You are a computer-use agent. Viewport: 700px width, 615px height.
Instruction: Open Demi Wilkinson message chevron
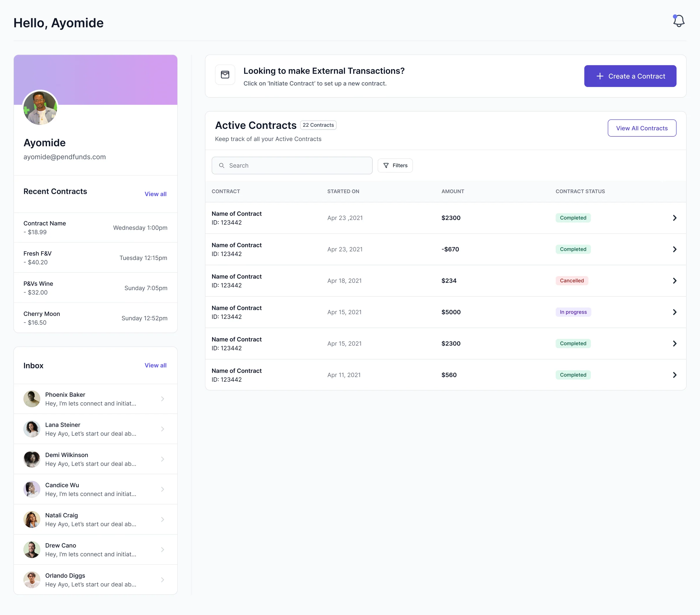[x=163, y=459]
